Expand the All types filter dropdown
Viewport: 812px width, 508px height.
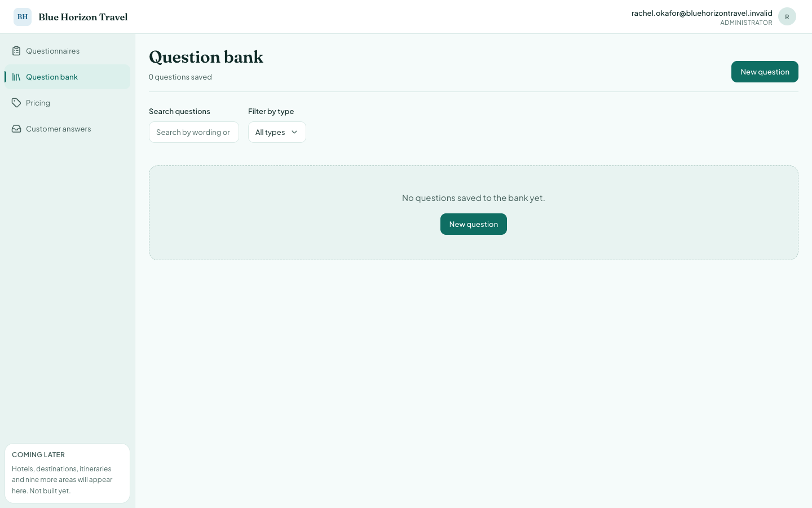tap(277, 132)
